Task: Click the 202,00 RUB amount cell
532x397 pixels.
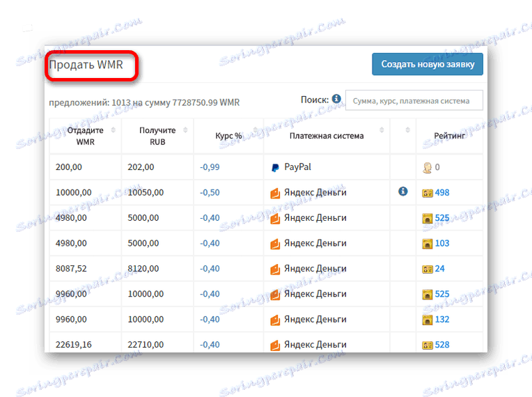Action: (157, 167)
